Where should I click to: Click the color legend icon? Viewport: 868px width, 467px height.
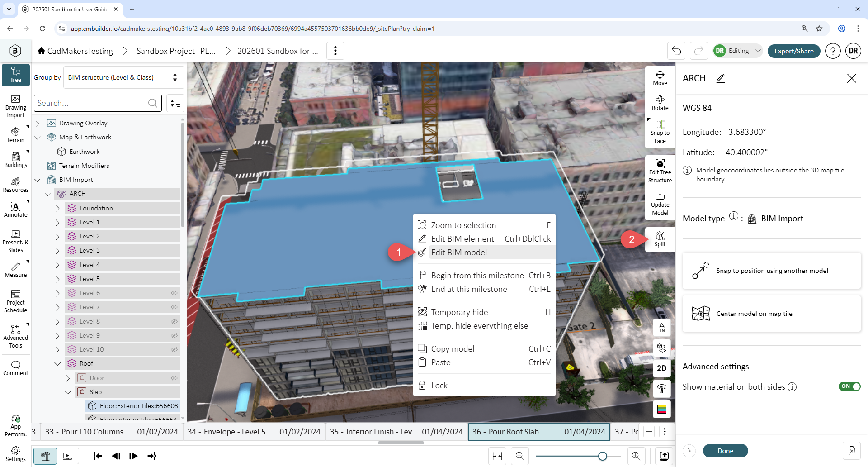(x=662, y=409)
